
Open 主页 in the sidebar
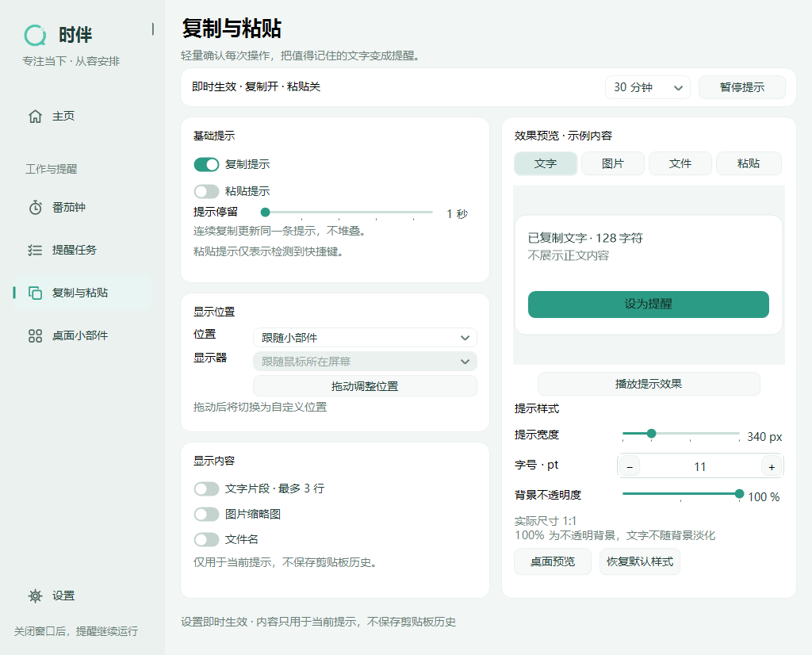pos(82,117)
